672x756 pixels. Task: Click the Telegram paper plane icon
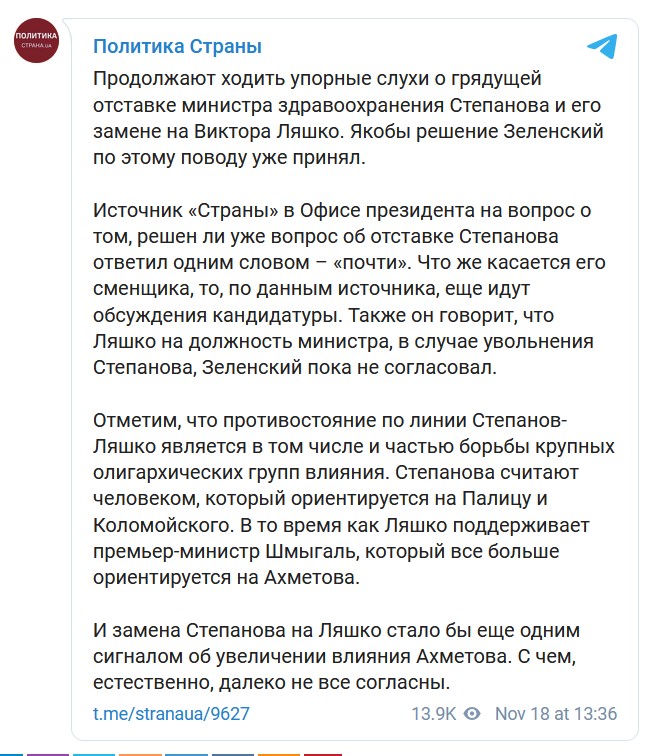coord(602,46)
